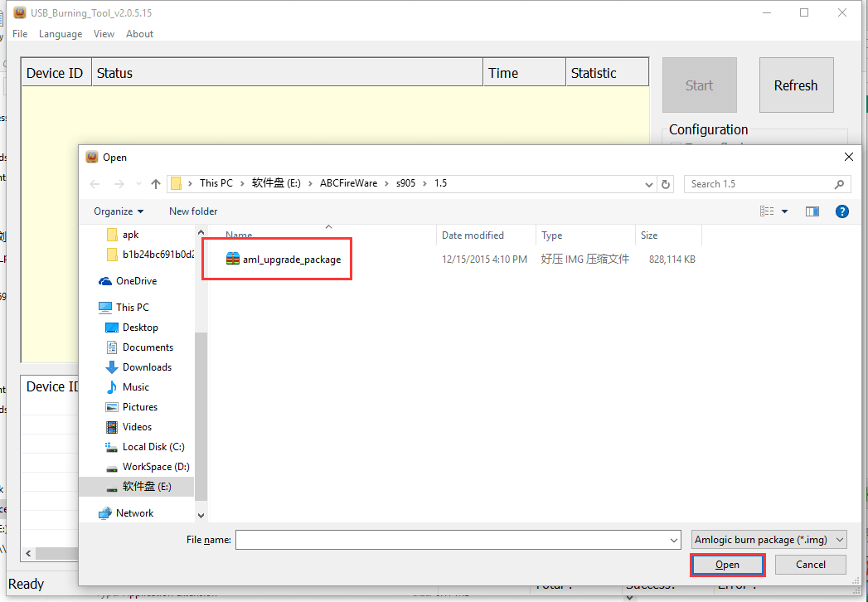
Task: Sort files by Date modified column
Action: coord(486,235)
